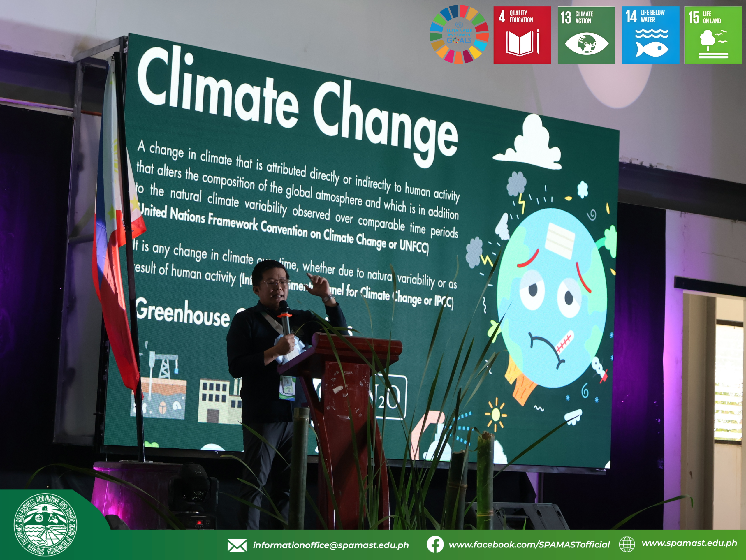
Task: Click the Quality Education goal 4 tile
Action: [x=522, y=35]
